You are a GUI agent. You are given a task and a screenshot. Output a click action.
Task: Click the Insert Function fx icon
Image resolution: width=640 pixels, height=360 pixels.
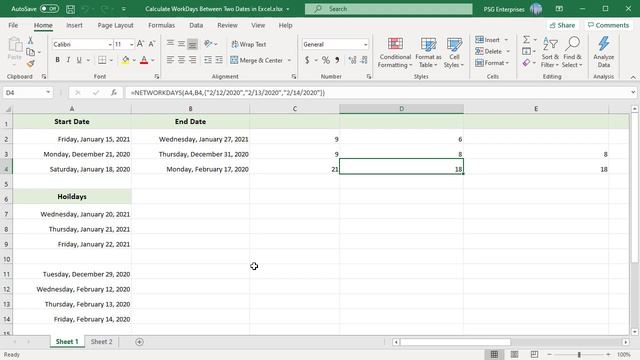click(x=114, y=93)
